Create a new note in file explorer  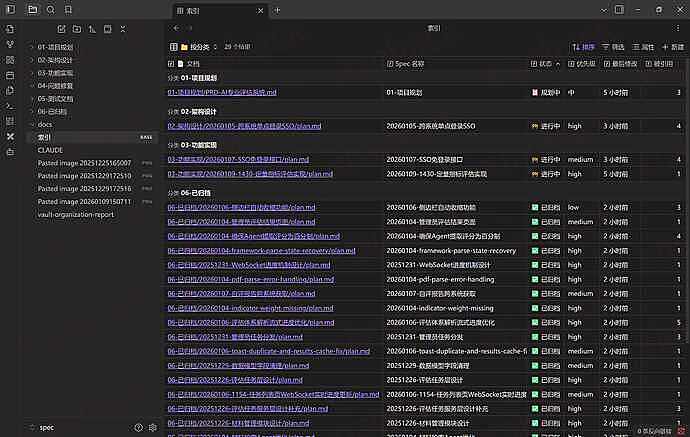click(x=62, y=29)
